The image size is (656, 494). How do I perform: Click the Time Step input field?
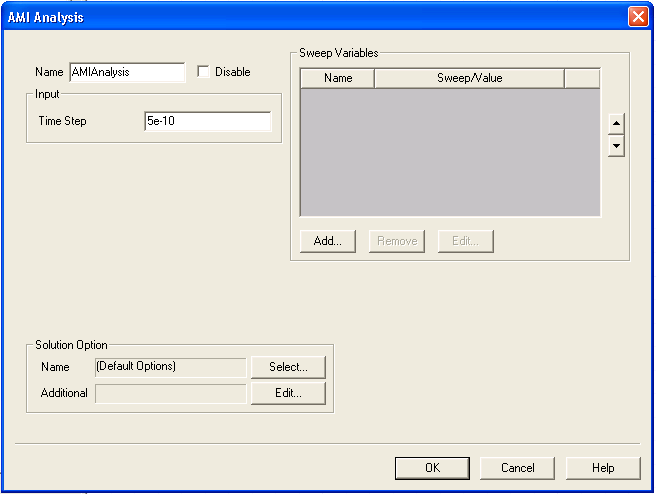click(x=207, y=121)
